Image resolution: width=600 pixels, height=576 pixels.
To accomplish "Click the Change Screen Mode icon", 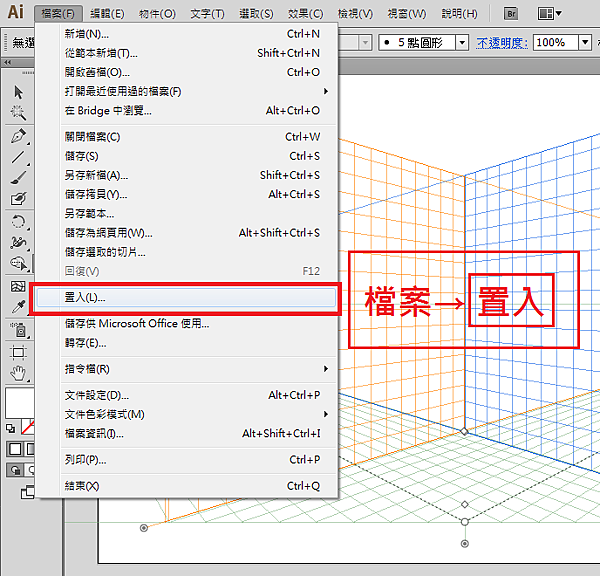I will click(x=28, y=492).
